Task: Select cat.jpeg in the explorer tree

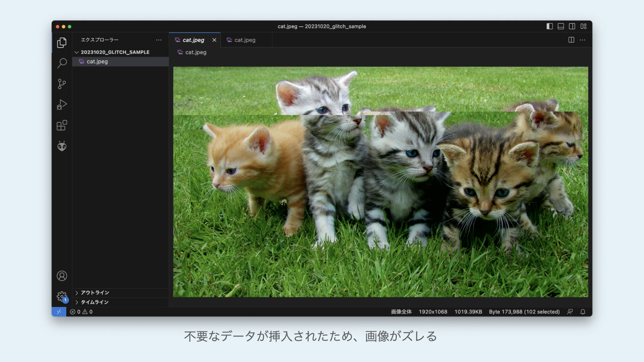Action: pyautogui.click(x=97, y=62)
